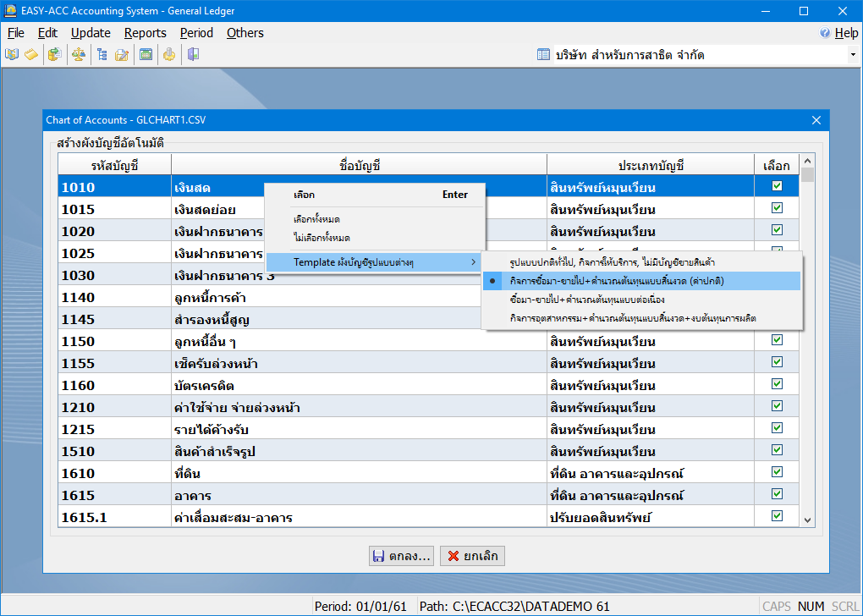Click the data export toolbar icon
The height and width of the screenshot is (616, 863).
pos(54,55)
